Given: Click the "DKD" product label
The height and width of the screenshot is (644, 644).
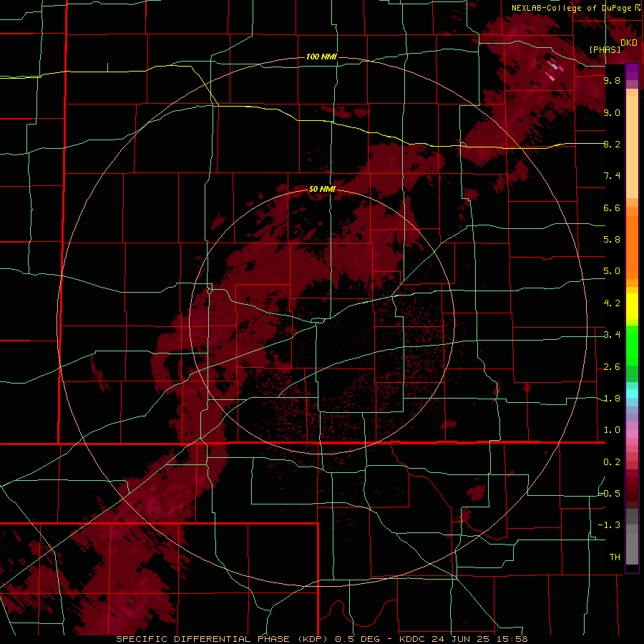Looking at the screenshot, I should [x=629, y=42].
